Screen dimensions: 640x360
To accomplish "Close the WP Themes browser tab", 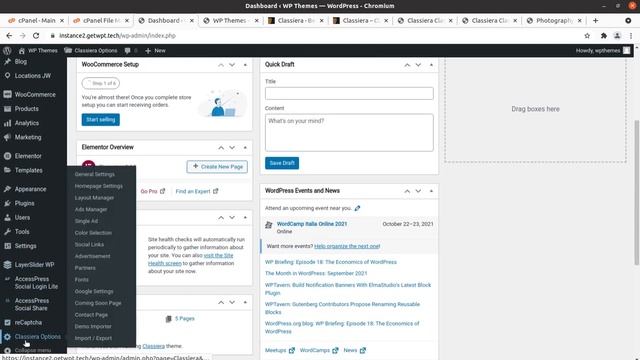I will [x=256, y=20].
